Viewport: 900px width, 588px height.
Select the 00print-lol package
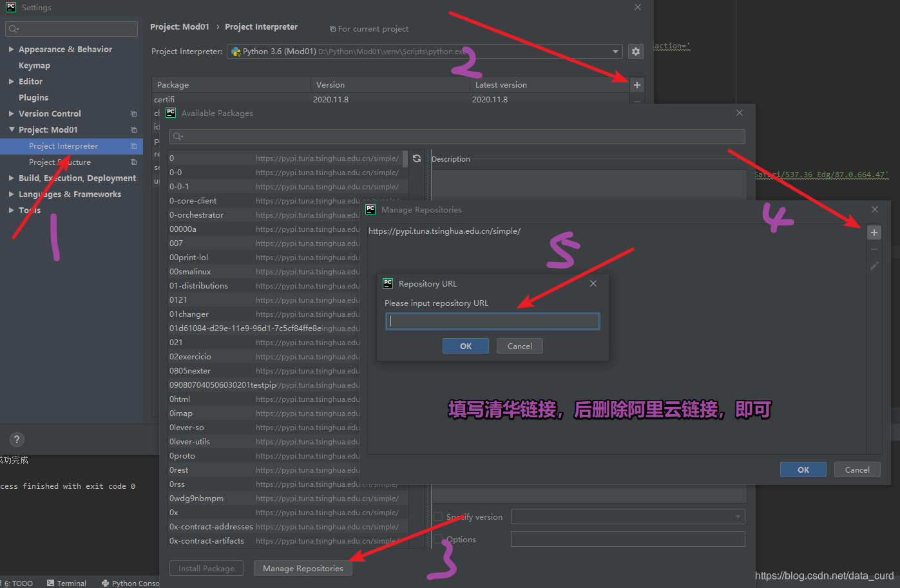(x=189, y=258)
